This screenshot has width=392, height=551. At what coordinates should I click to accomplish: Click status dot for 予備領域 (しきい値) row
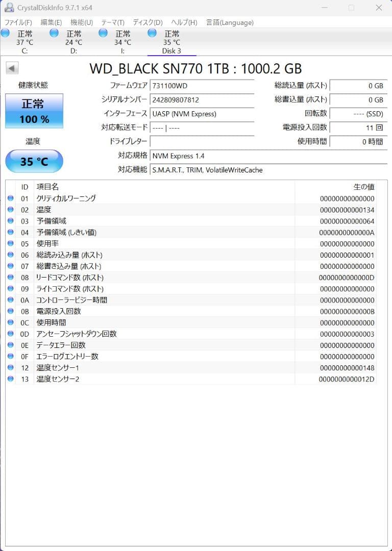(x=11, y=232)
